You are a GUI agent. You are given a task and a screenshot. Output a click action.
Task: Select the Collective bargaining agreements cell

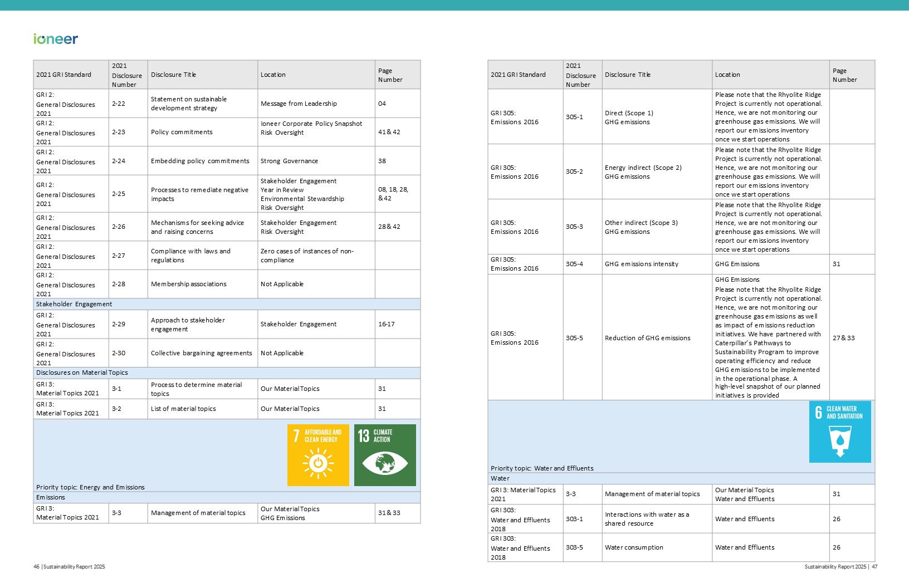point(202,353)
